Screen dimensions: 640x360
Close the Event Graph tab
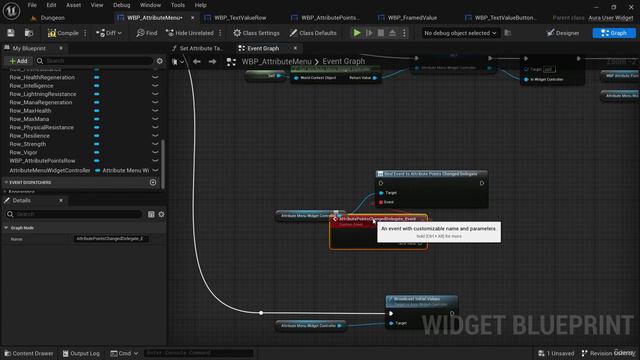[295, 48]
